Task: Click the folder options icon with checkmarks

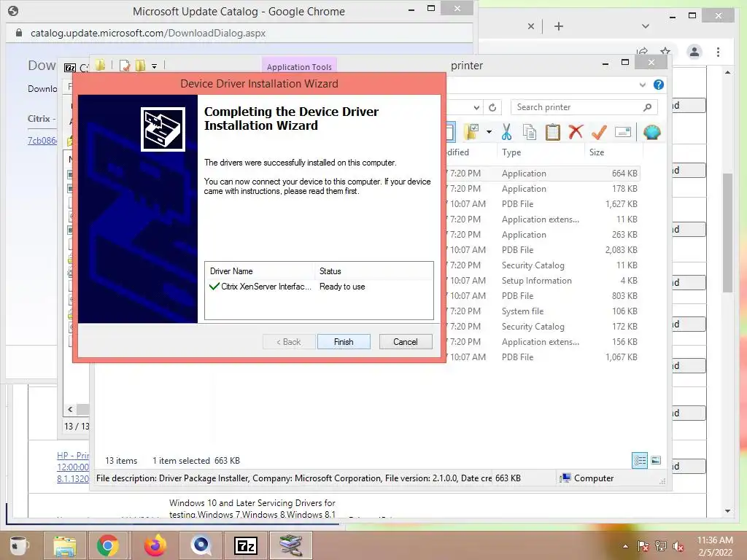Action: 472,132
